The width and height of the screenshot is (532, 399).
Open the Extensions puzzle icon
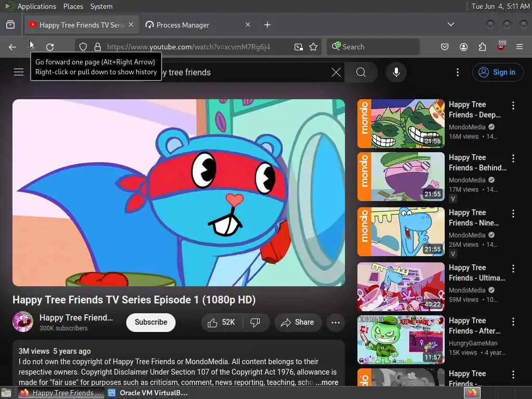point(482,47)
